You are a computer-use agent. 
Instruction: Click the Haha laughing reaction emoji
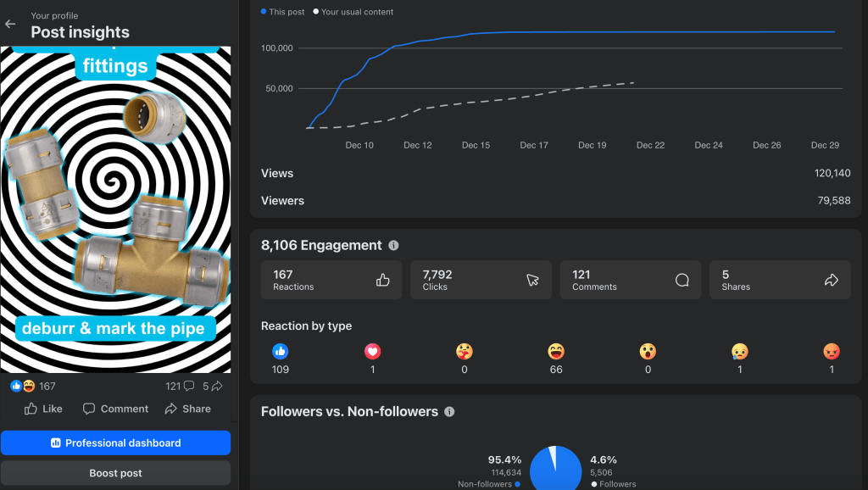(x=556, y=351)
